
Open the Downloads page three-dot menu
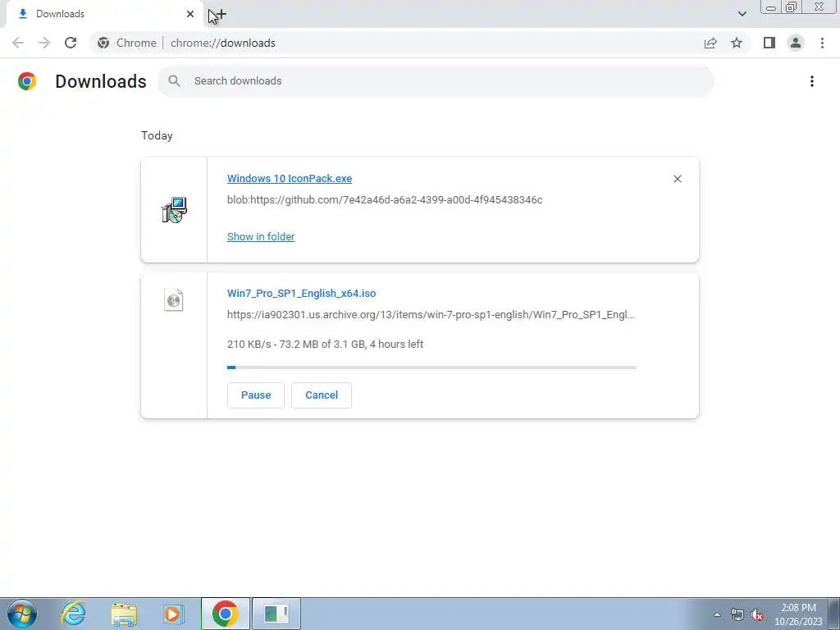tap(812, 81)
